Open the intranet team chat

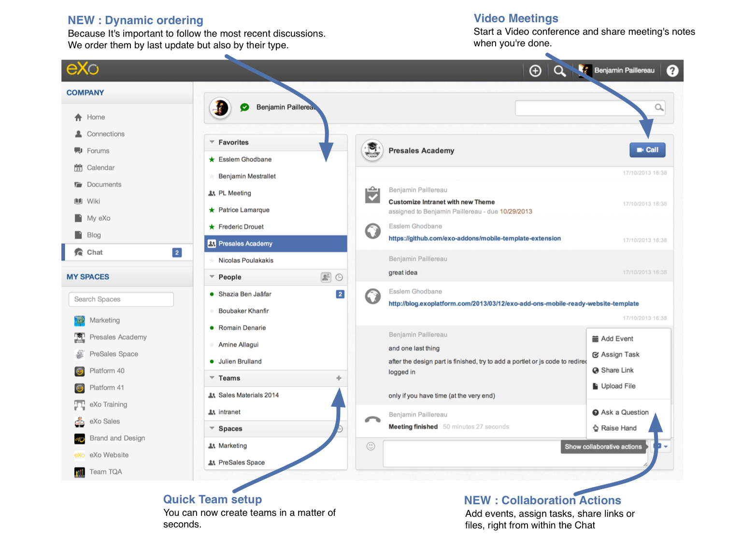276,412
